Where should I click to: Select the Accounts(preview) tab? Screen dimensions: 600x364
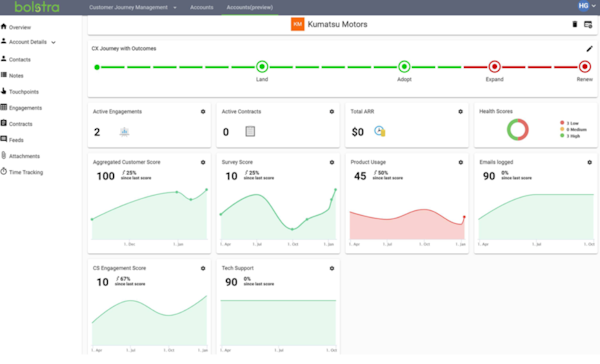coord(249,7)
